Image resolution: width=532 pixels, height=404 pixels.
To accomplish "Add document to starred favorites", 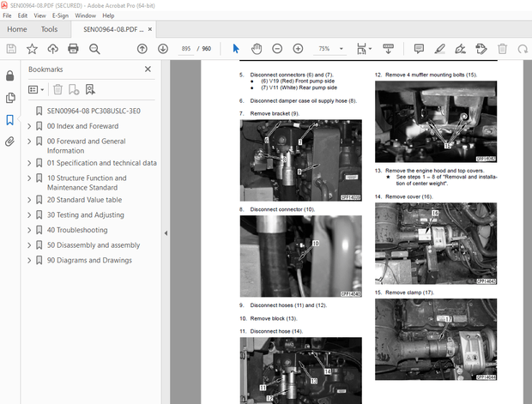I will coord(32,49).
